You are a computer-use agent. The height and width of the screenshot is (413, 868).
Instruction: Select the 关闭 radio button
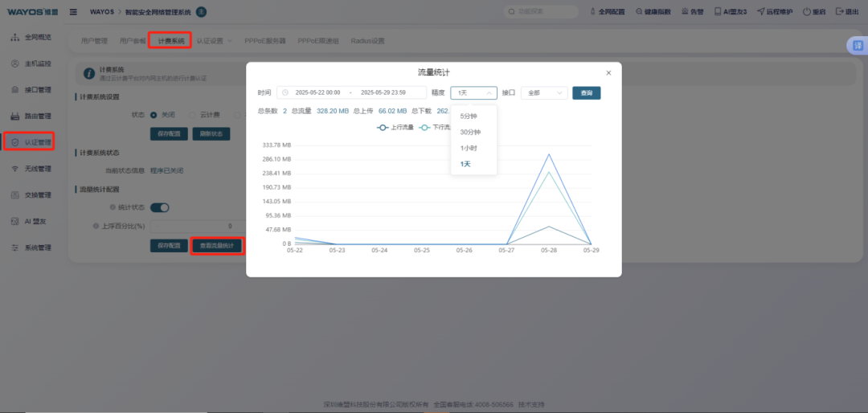coord(154,115)
